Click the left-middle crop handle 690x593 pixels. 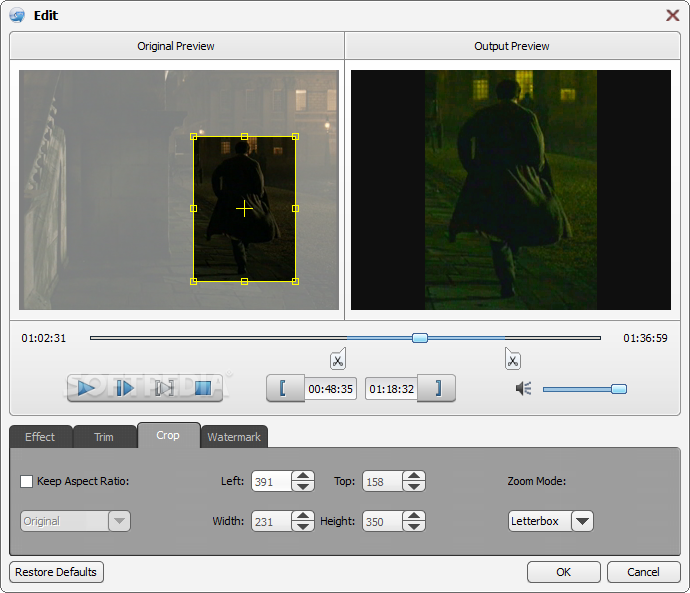[x=193, y=209]
